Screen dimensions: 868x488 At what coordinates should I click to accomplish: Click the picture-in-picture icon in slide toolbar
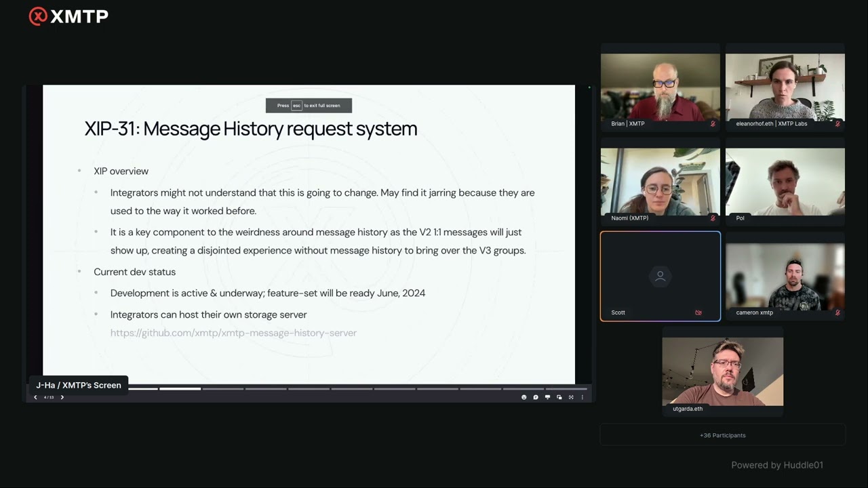click(x=559, y=397)
